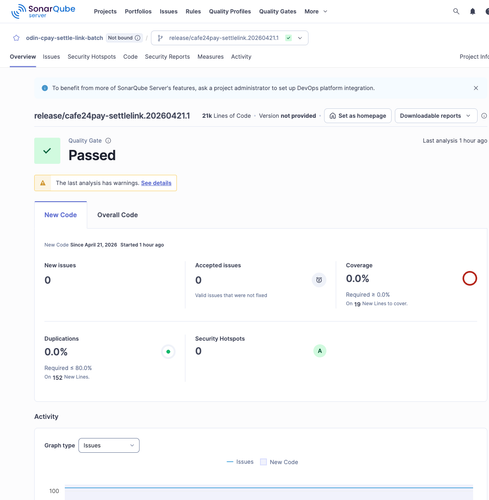
Task: Click the Quality Gate info icon
Action: point(108,141)
